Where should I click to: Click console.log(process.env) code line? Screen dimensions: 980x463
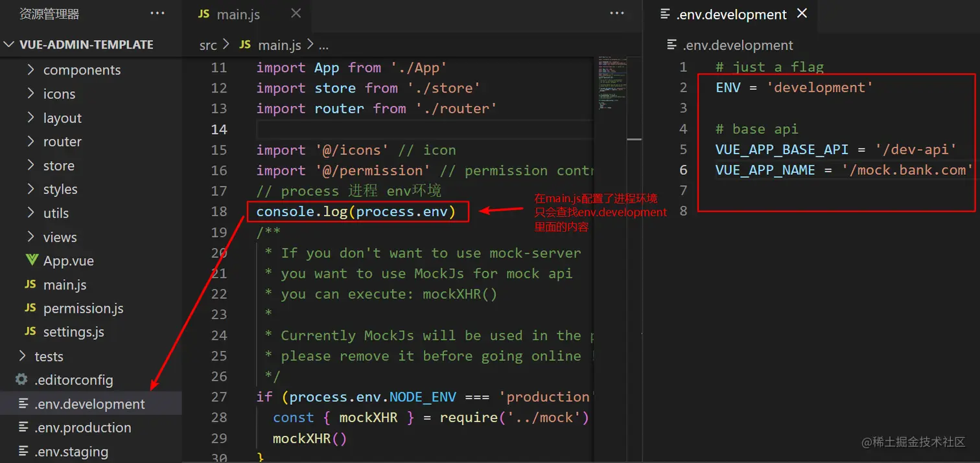356,212
